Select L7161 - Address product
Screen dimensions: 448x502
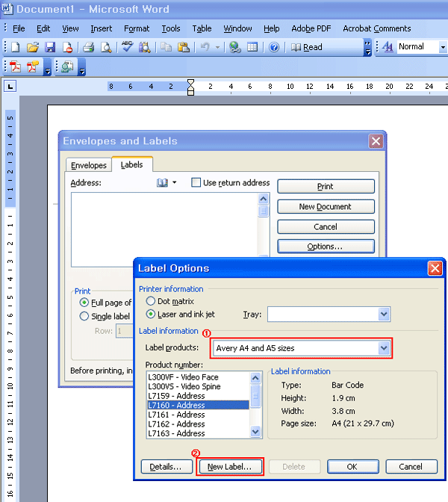point(198,415)
